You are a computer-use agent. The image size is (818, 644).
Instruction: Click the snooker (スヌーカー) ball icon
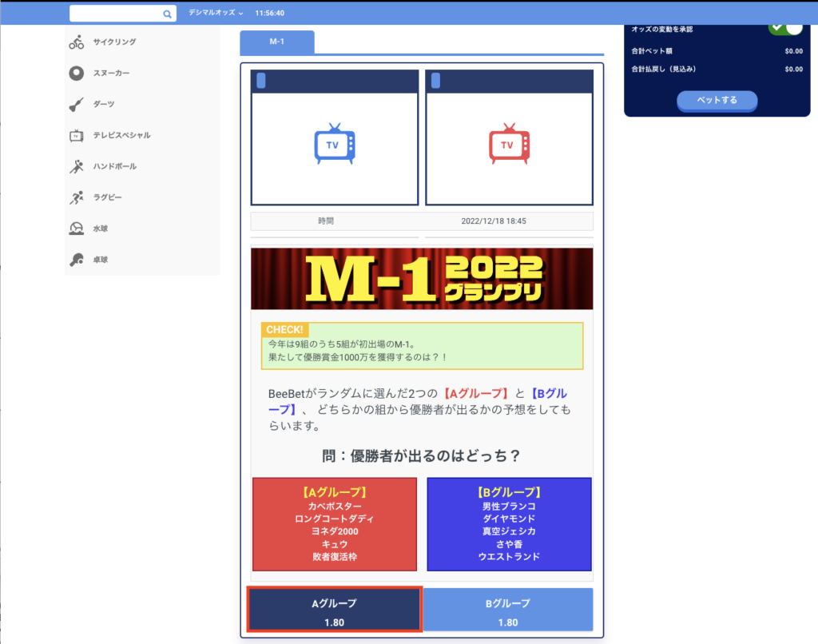(76, 73)
